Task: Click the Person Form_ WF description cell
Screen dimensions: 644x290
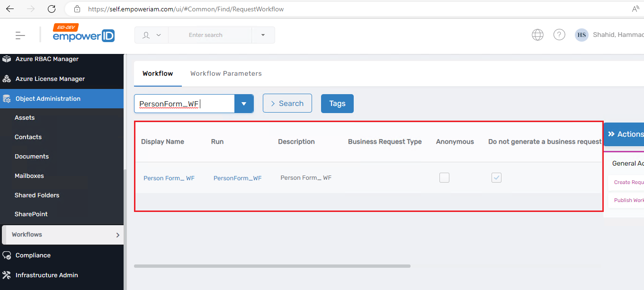Action: click(x=306, y=178)
